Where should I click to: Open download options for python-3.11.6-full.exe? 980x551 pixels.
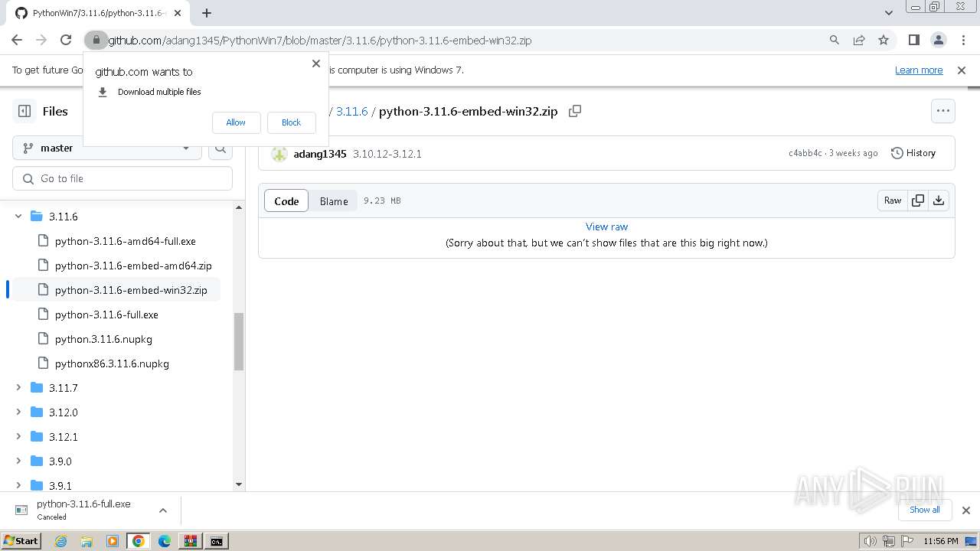[163, 510]
